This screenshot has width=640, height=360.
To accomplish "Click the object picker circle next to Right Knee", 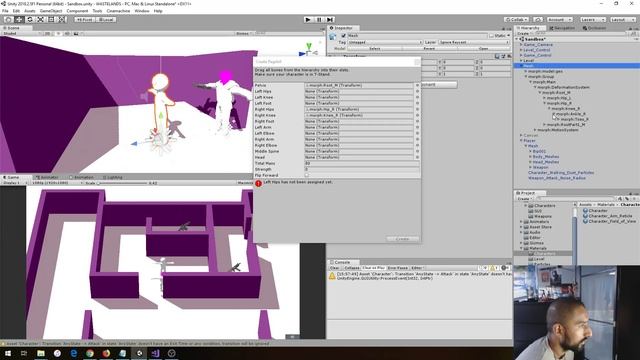I will 417,115.
